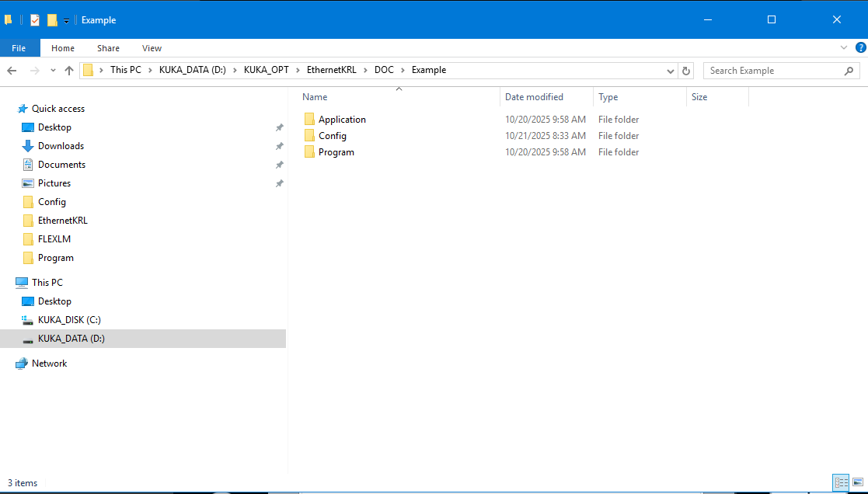Open Config in the navigation pane

[x=52, y=202]
